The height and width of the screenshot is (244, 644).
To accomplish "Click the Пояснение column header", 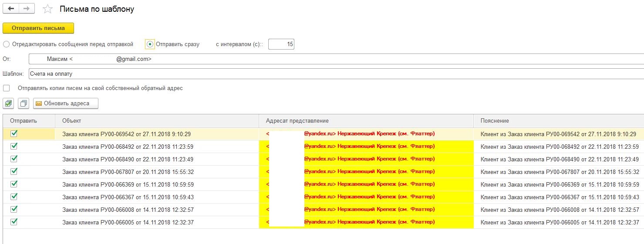I will point(557,120).
